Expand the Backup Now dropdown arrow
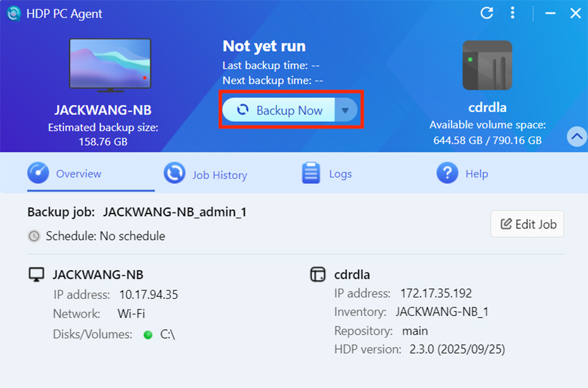This screenshot has width=588, height=388. 345,111
